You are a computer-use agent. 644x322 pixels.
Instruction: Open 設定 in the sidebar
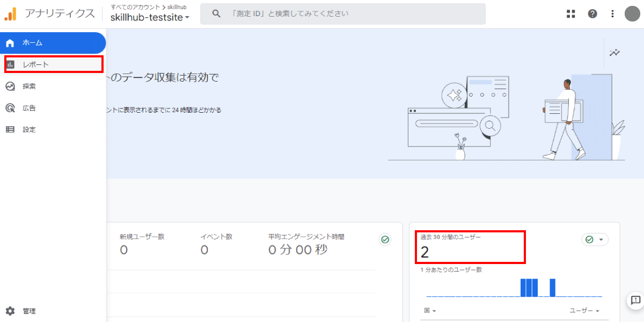pyautogui.click(x=53, y=129)
